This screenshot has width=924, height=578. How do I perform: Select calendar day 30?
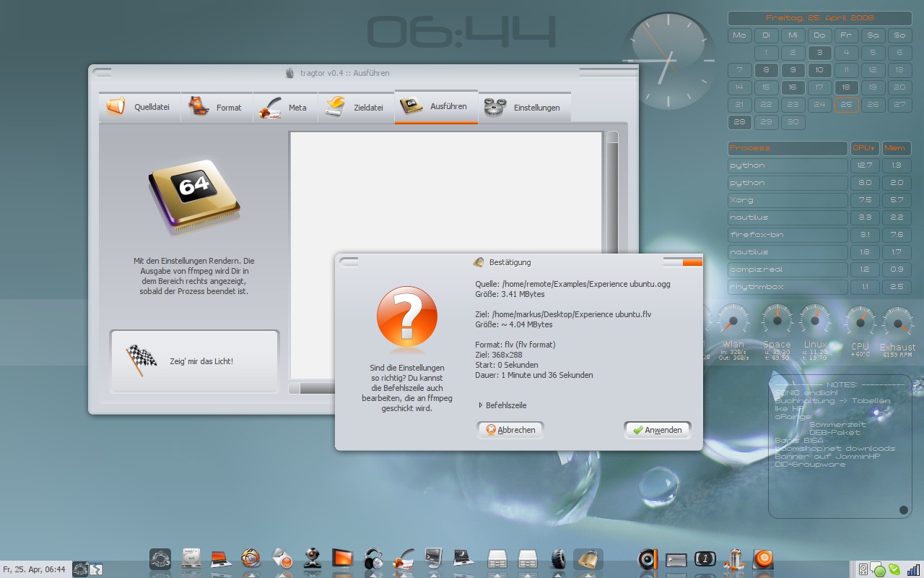point(793,122)
